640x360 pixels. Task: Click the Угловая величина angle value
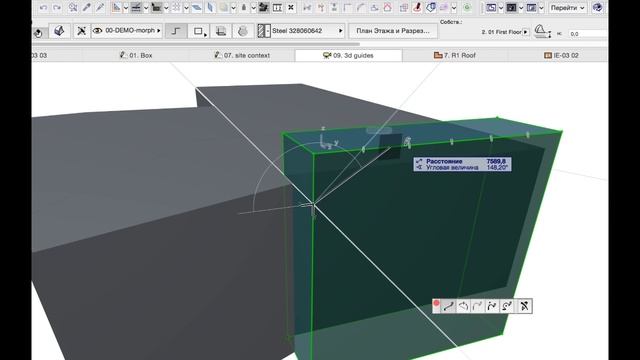click(x=497, y=167)
